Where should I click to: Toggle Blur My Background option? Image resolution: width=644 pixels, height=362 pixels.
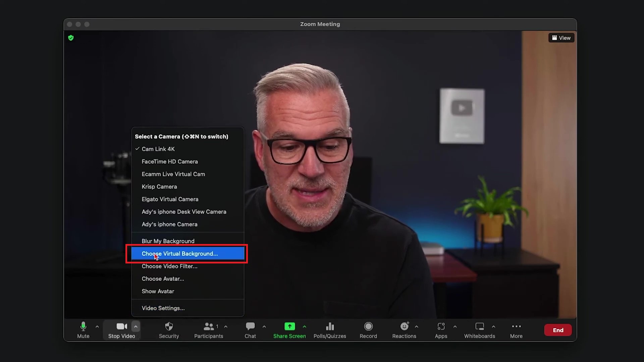pos(168,241)
